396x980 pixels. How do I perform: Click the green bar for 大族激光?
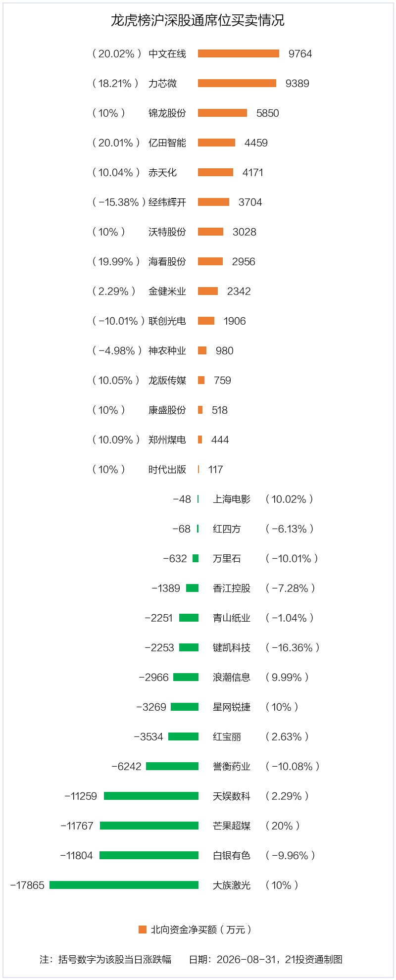point(124,885)
